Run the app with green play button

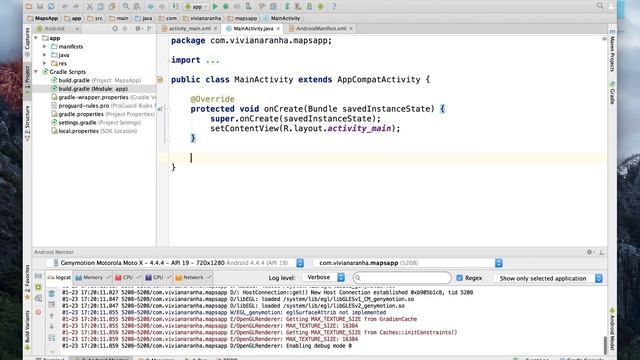pyautogui.click(x=215, y=6)
